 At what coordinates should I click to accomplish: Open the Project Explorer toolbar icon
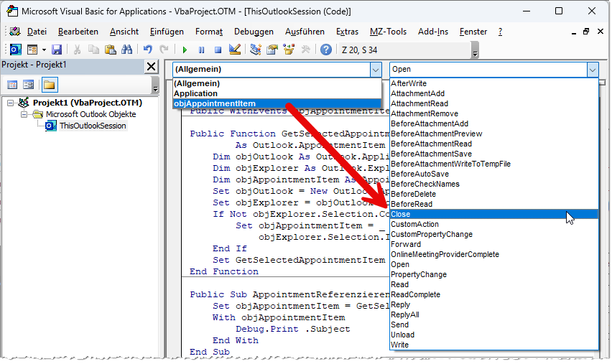256,50
